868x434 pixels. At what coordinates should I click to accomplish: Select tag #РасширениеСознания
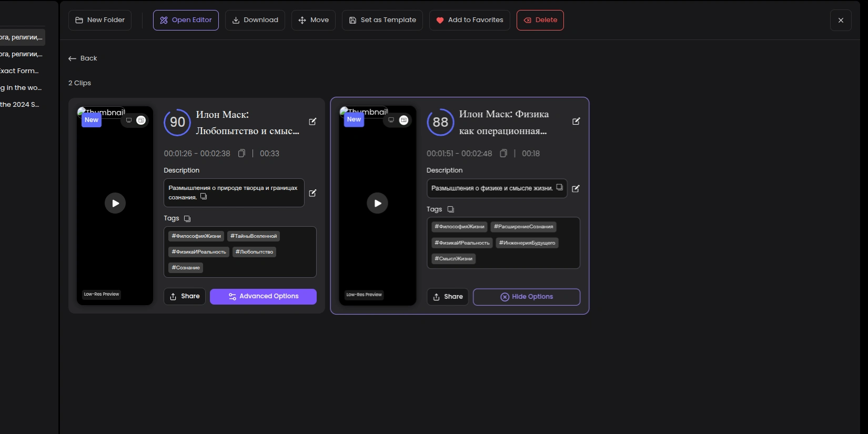(x=523, y=227)
